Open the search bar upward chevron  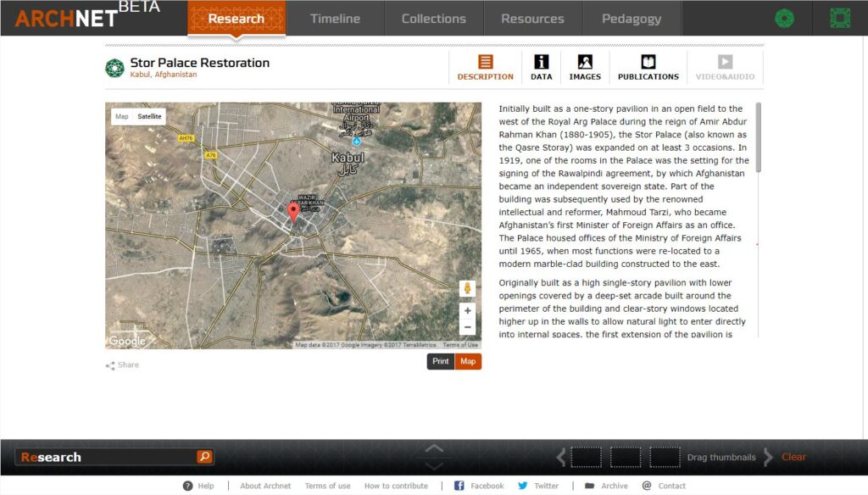[x=434, y=450]
